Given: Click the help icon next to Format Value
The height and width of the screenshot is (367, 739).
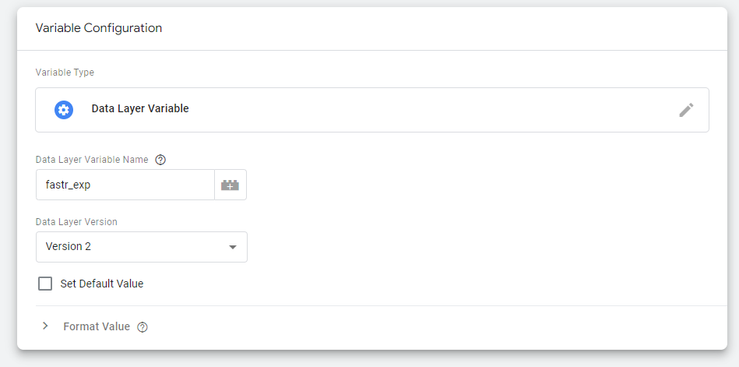Looking at the screenshot, I should pyautogui.click(x=142, y=327).
